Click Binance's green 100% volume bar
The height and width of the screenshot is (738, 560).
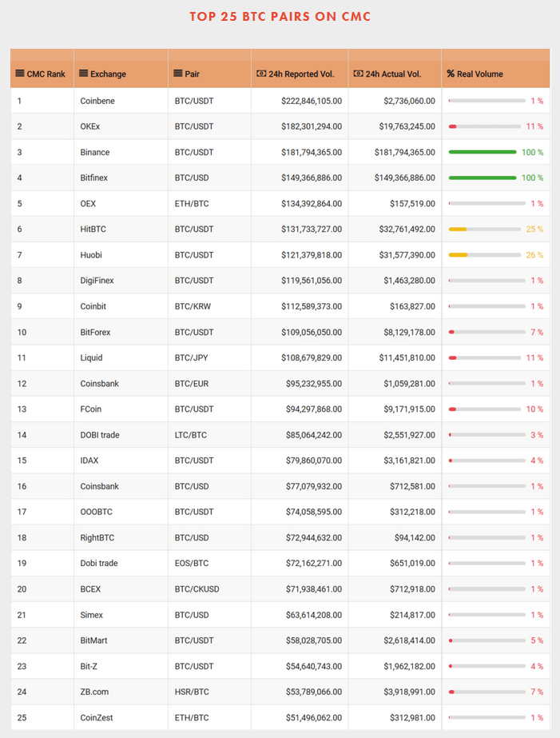[483, 152]
